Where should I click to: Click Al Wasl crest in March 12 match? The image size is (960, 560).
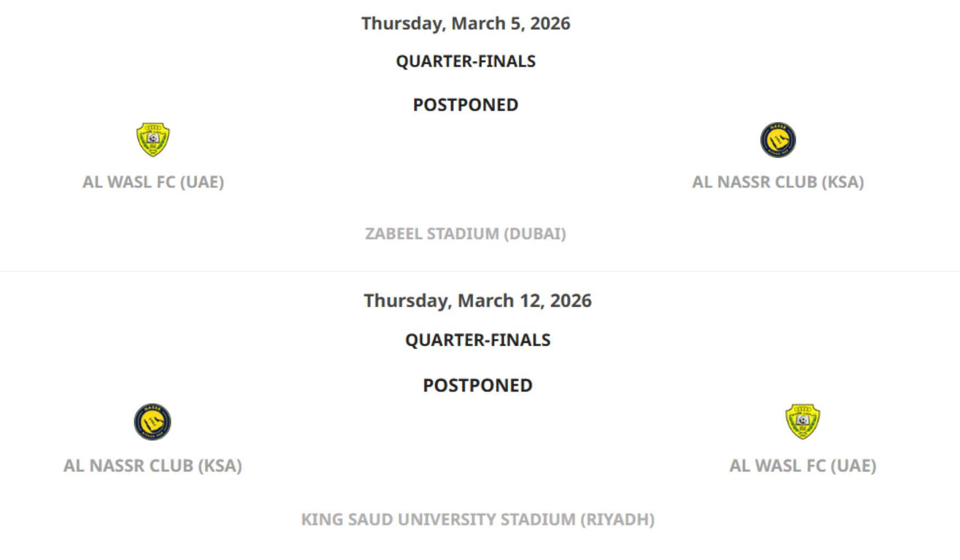point(802,422)
